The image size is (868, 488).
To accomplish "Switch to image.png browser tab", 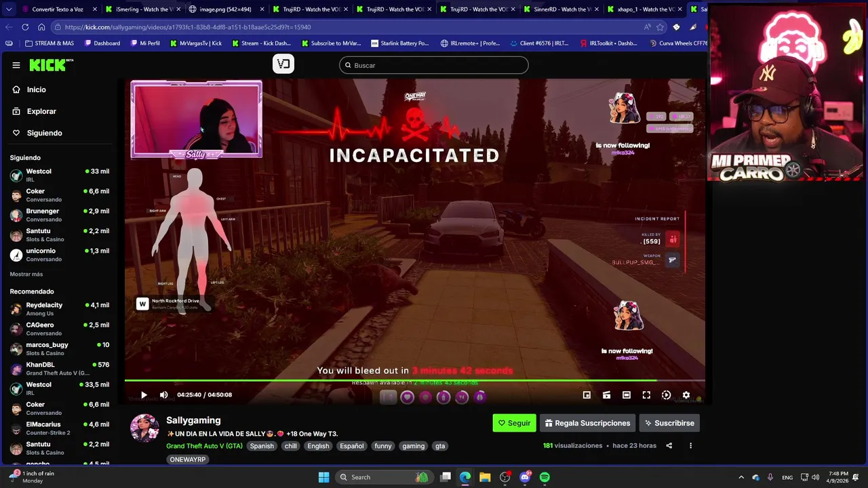I will (226, 9).
